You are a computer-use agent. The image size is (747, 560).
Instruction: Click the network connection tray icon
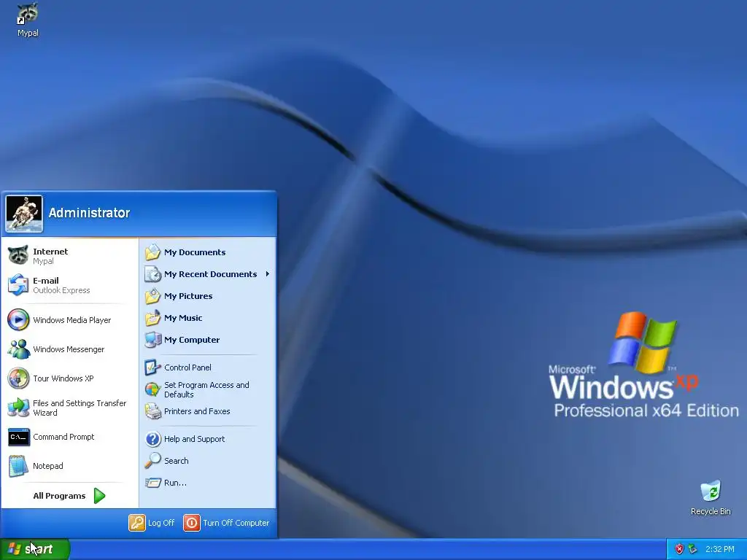point(693,549)
